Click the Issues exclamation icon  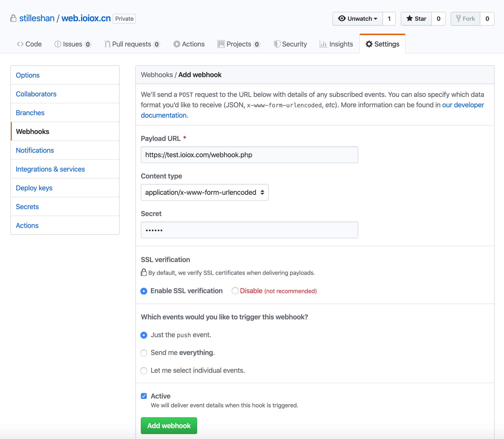point(58,44)
